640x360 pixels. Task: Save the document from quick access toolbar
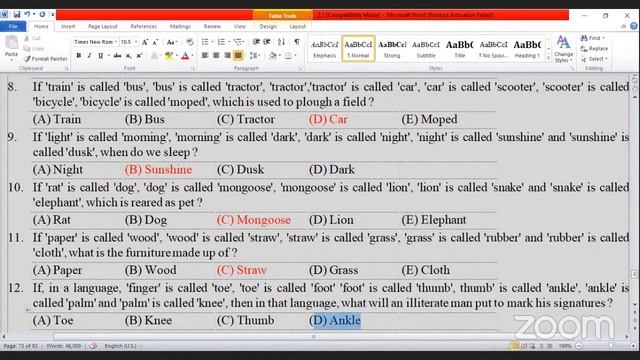pyautogui.click(x=17, y=15)
